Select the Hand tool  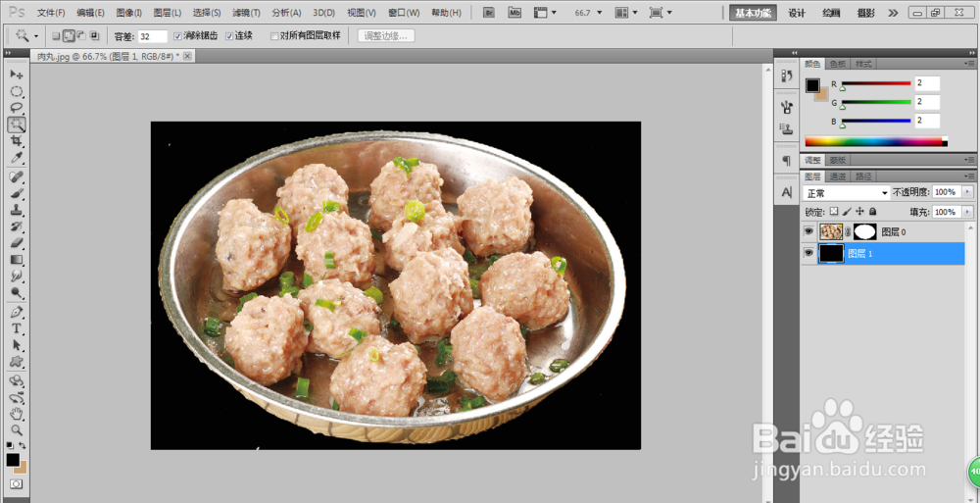(17, 414)
